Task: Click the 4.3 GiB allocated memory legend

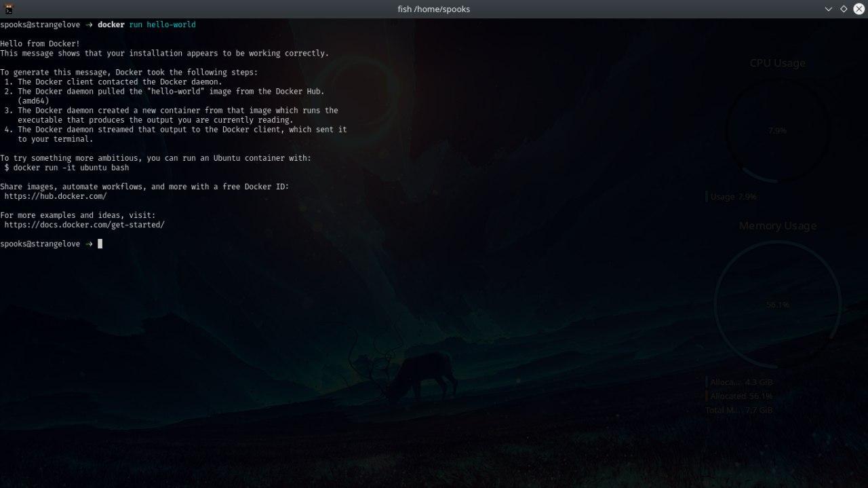Action: tap(741, 382)
